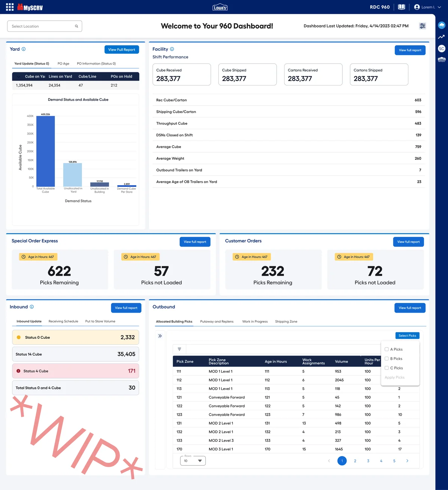
Task: Open the apps grid menu icon
Action: pos(10,7)
